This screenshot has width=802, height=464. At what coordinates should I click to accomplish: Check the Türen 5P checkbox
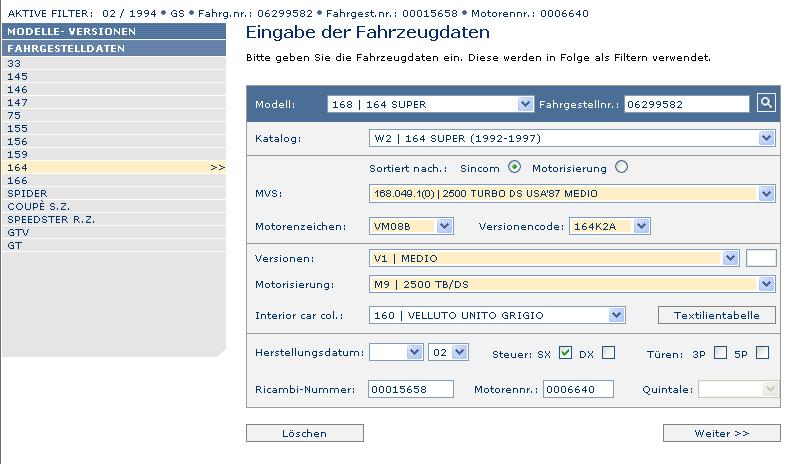(x=762, y=353)
